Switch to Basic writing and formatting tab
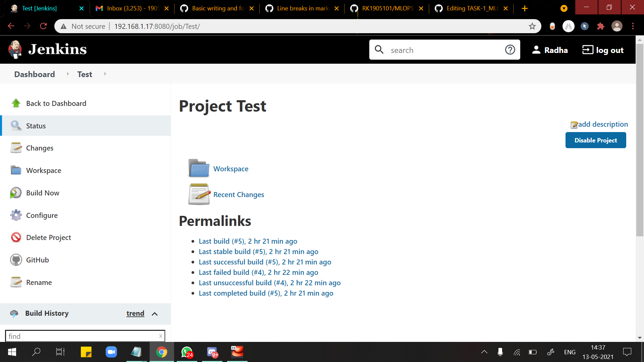This screenshot has height=362, width=644. 217,8
